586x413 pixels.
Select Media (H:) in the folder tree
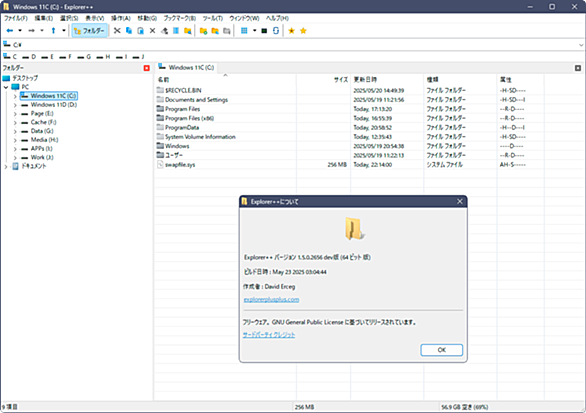point(44,140)
